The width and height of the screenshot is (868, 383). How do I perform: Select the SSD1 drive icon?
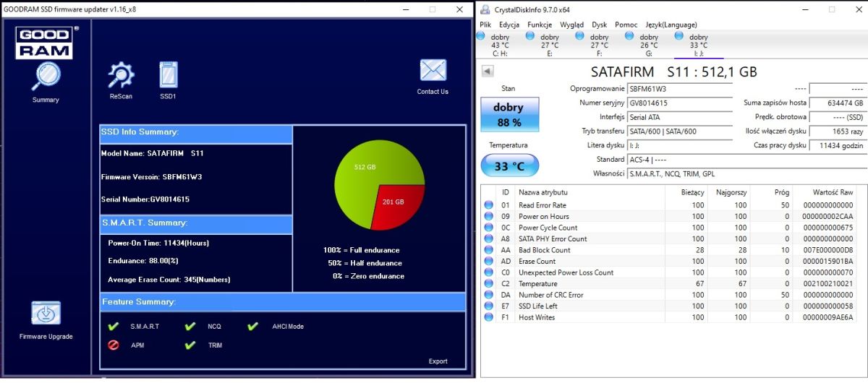[169, 75]
